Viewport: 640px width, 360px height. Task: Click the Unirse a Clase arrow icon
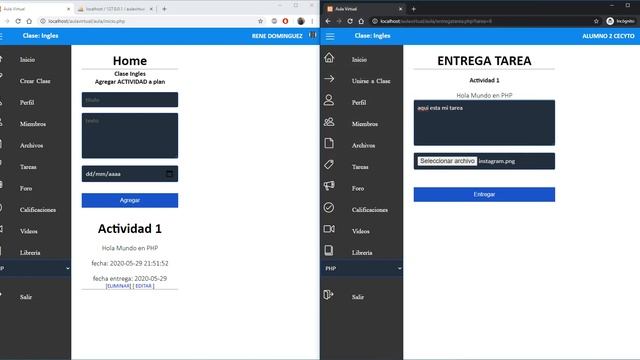pos(329,78)
